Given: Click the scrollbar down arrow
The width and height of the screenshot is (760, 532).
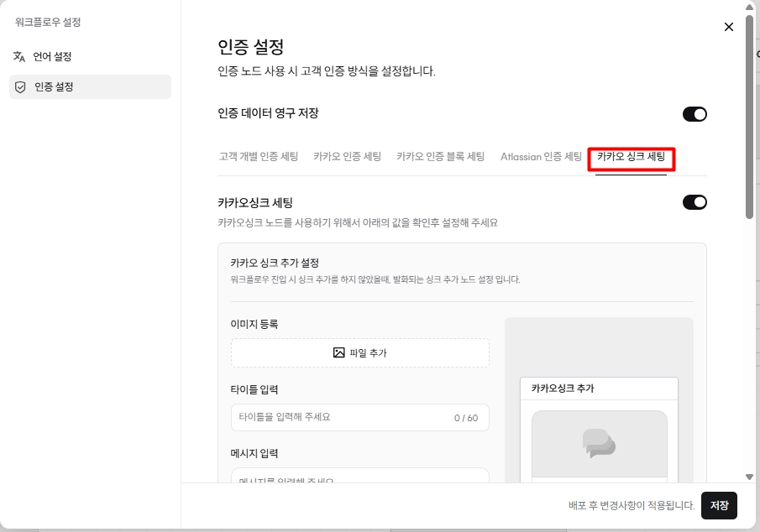Looking at the screenshot, I should 749,477.
